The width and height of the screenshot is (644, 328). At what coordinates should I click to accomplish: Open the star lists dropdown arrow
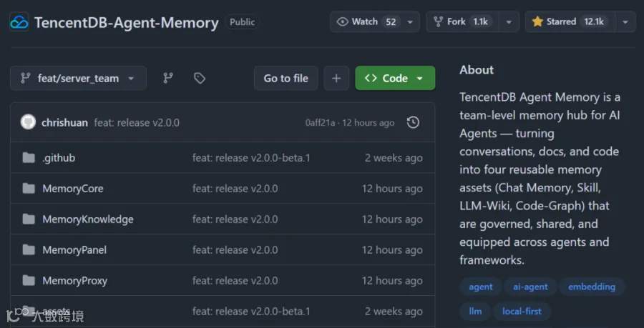(x=625, y=22)
